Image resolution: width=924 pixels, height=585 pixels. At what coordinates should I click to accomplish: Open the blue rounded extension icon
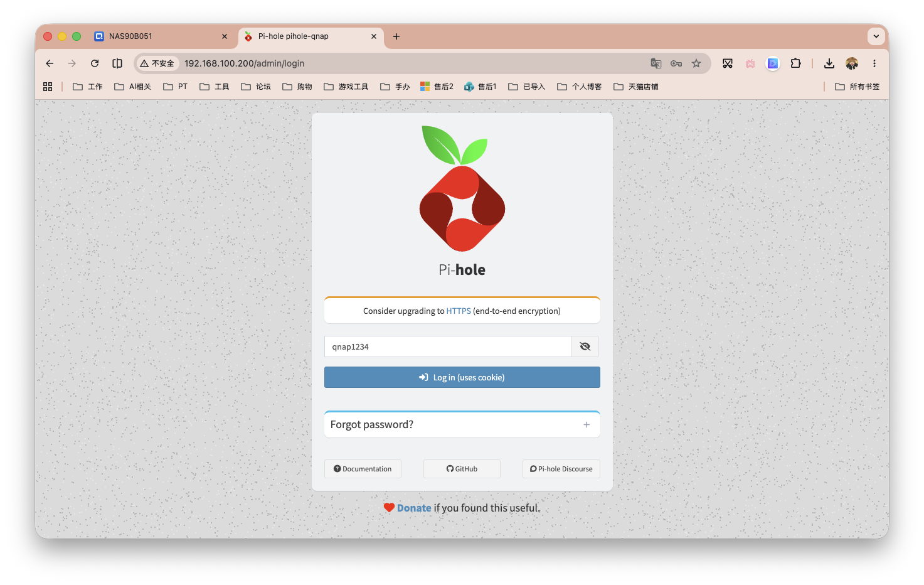(773, 63)
